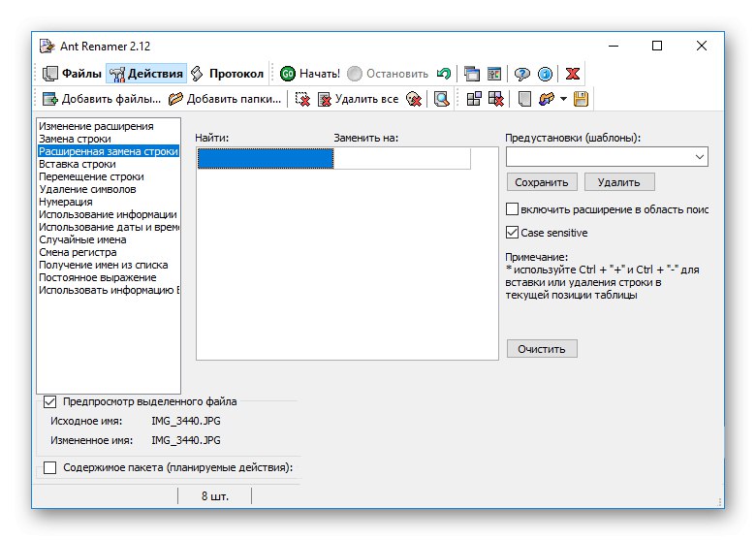Click the green undo arrow icon

click(444, 74)
